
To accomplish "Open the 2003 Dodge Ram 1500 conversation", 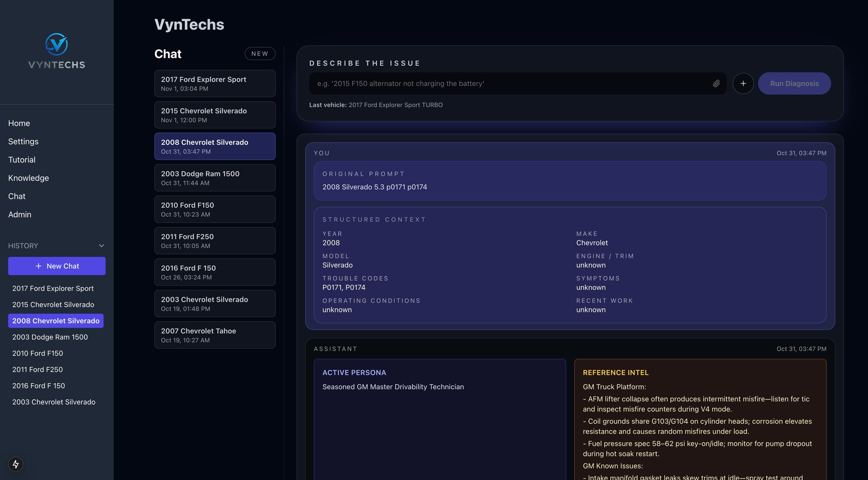I will coord(215,178).
